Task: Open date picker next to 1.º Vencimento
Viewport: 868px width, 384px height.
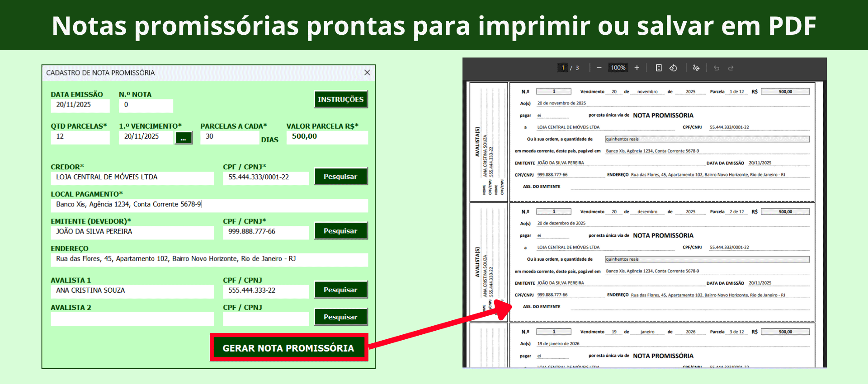Action: click(x=184, y=138)
